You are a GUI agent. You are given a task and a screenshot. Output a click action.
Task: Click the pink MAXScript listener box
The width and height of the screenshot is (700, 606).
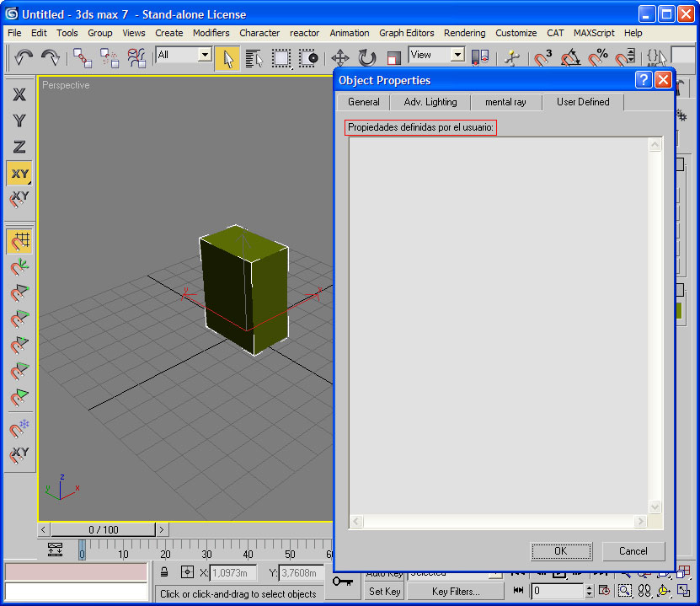[76, 572]
